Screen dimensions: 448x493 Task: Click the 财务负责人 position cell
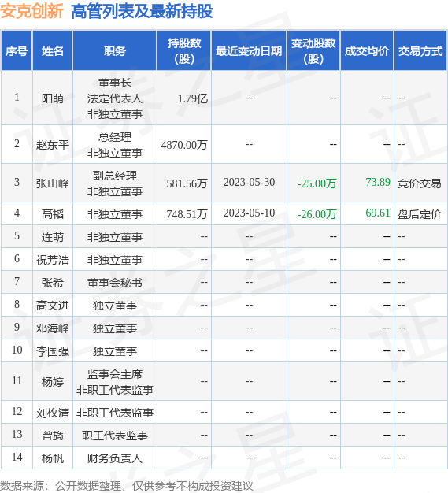coord(115,458)
